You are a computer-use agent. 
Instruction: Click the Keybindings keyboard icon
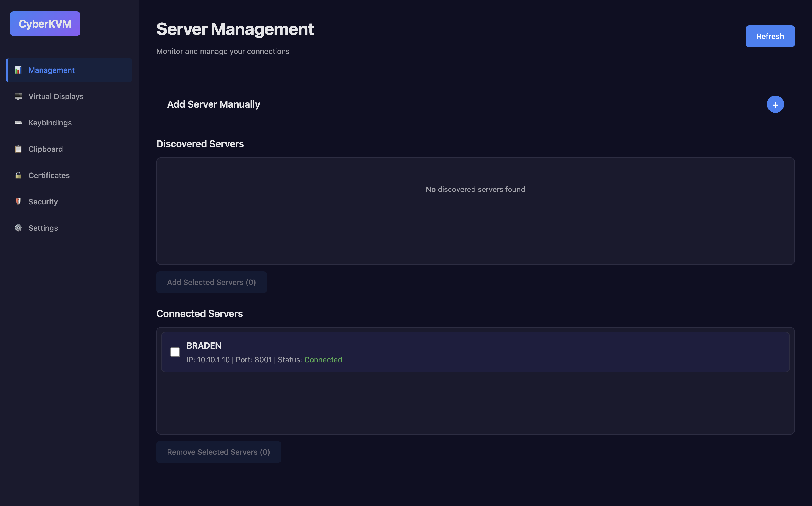coord(19,122)
